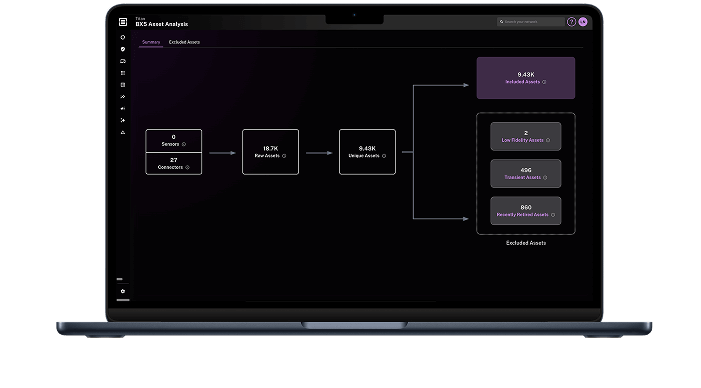Open the user avatar menu
The image size is (701, 388).
(583, 22)
